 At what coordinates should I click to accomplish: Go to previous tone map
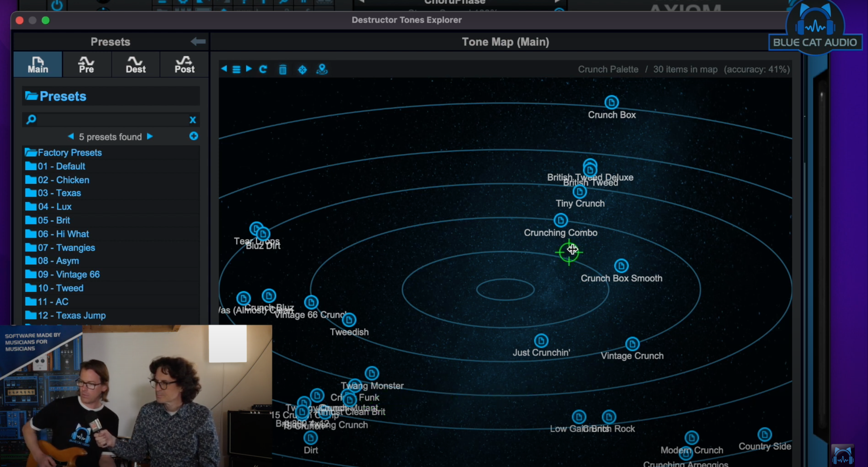pos(224,69)
